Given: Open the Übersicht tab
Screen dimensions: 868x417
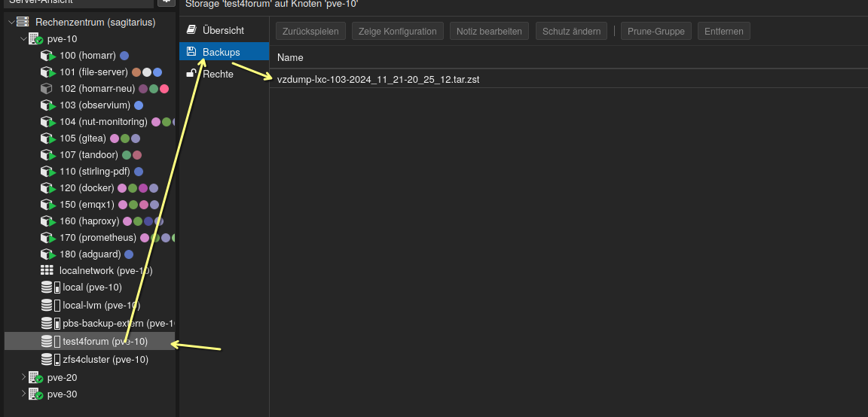Looking at the screenshot, I should click(225, 30).
